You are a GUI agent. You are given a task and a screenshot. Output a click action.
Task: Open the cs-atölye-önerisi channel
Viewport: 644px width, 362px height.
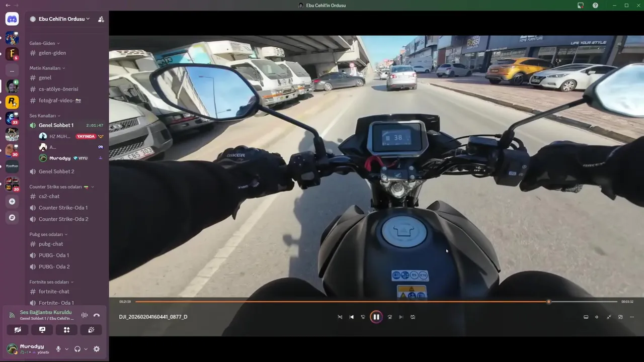point(67,89)
